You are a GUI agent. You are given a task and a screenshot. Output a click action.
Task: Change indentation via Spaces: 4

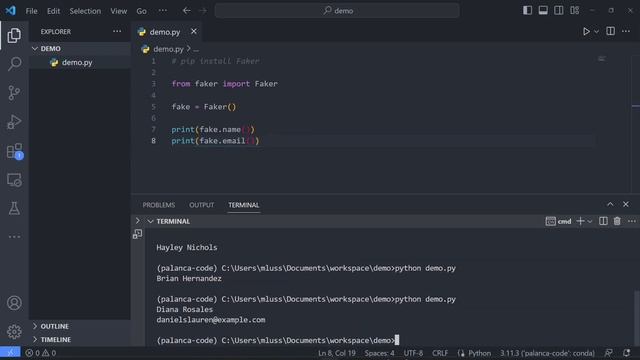point(380,353)
